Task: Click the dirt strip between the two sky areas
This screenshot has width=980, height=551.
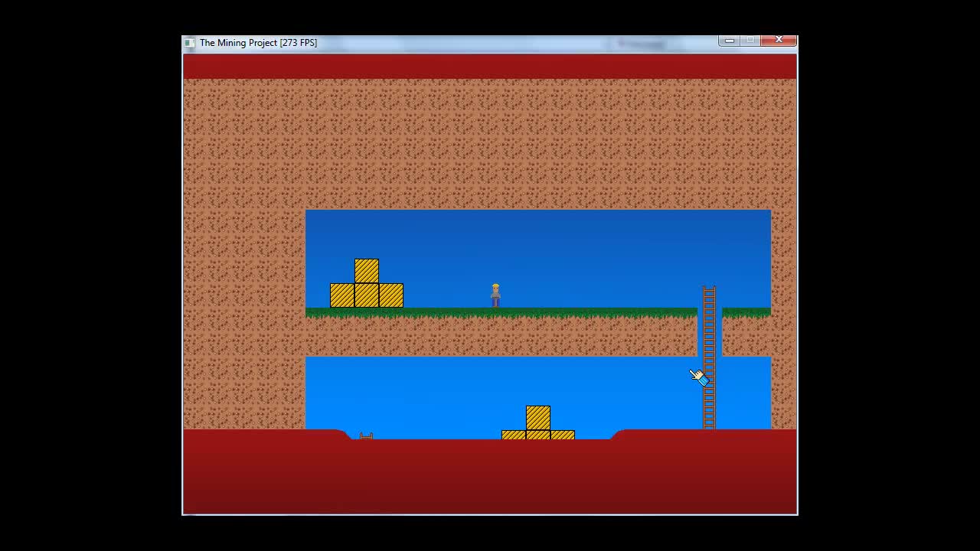Action: 536,337
